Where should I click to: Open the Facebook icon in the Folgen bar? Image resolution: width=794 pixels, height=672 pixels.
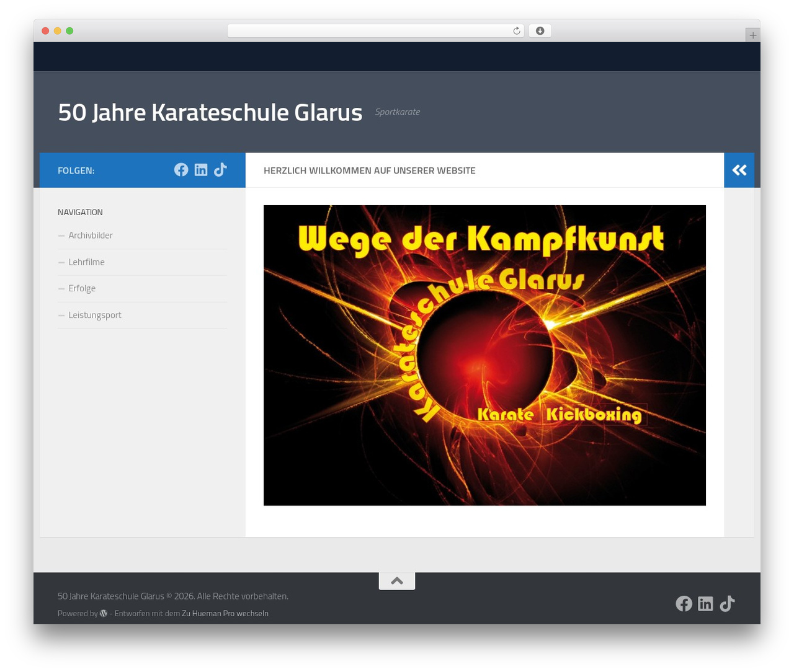click(181, 170)
